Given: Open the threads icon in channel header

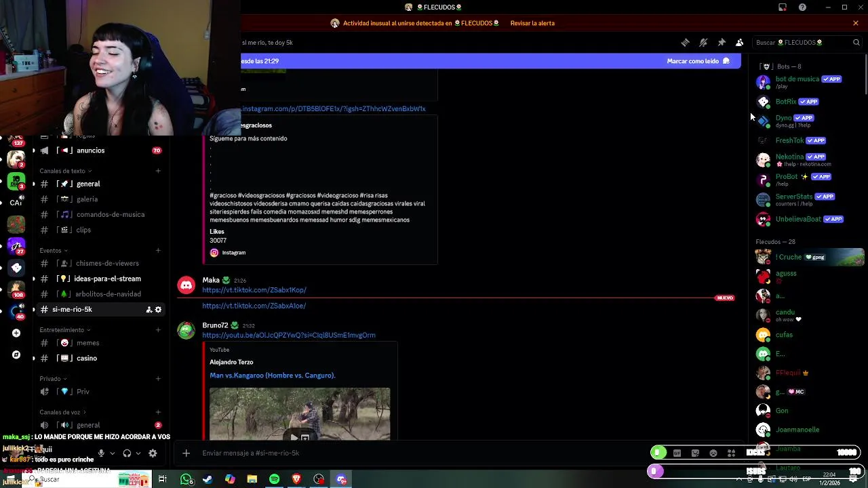Looking at the screenshot, I should pyautogui.click(x=685, y=42).
